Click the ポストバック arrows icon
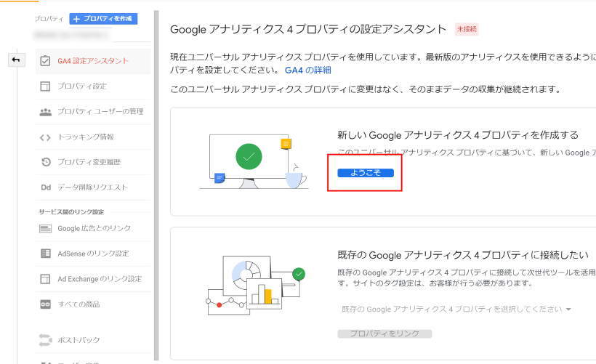596x364 pixels. pos(45,340)
